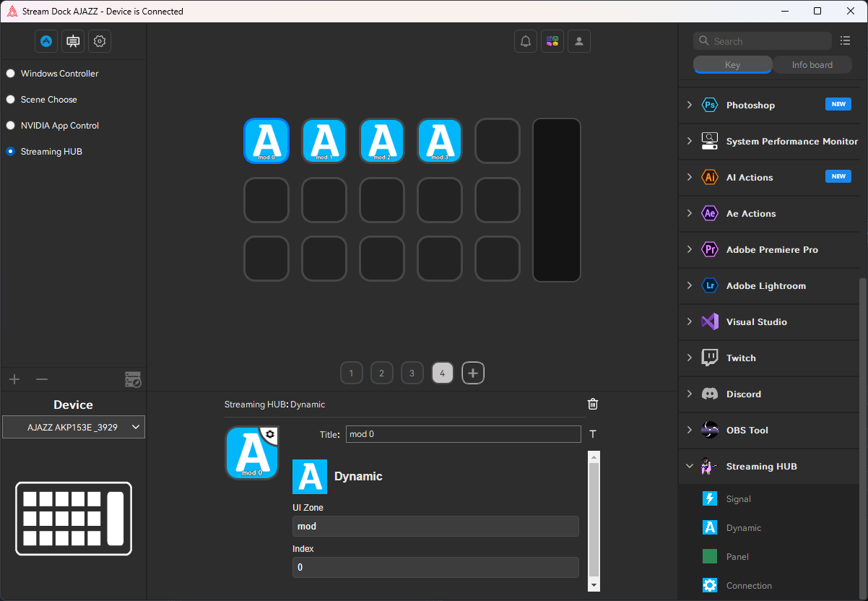Image resolution: width=868 pixels, height=601 pixels.
Task: Click the Discord plugin icon
Action: 710,394
